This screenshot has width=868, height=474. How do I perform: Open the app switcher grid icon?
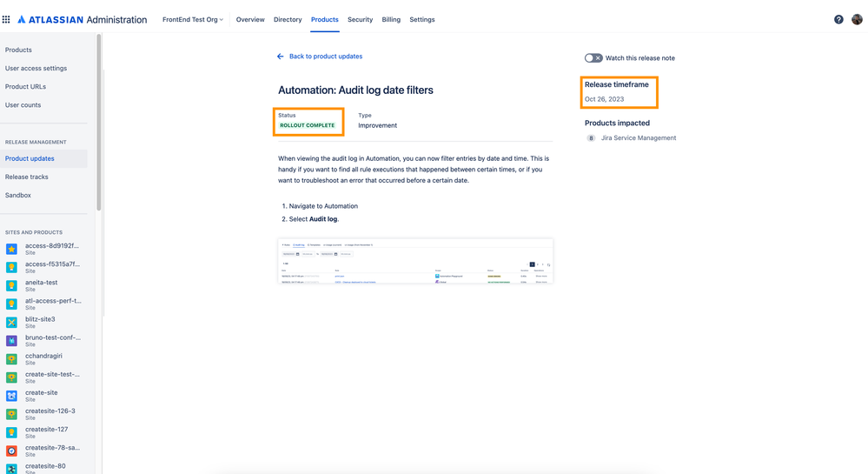pos(6,19)
